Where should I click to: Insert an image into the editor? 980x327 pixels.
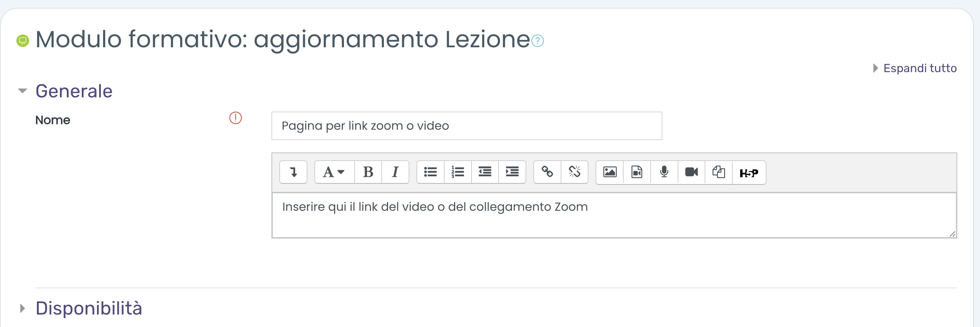click(610, 172)
